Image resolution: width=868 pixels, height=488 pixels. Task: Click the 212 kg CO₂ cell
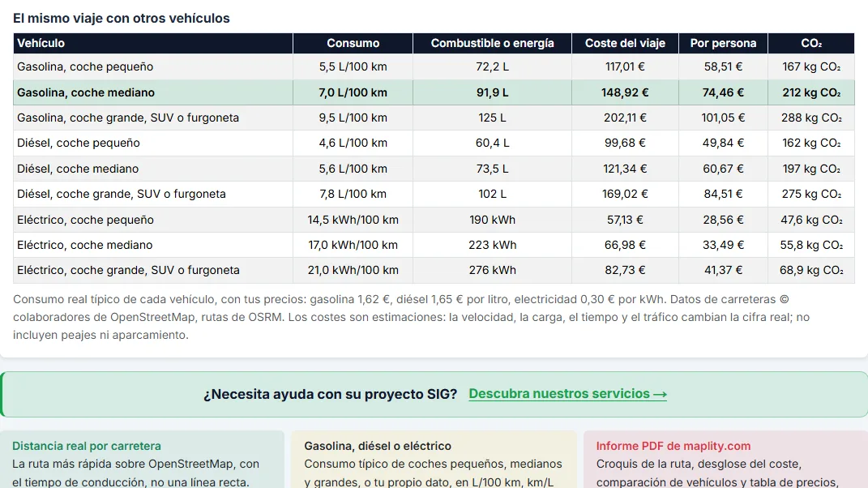(x=811, y=92)
